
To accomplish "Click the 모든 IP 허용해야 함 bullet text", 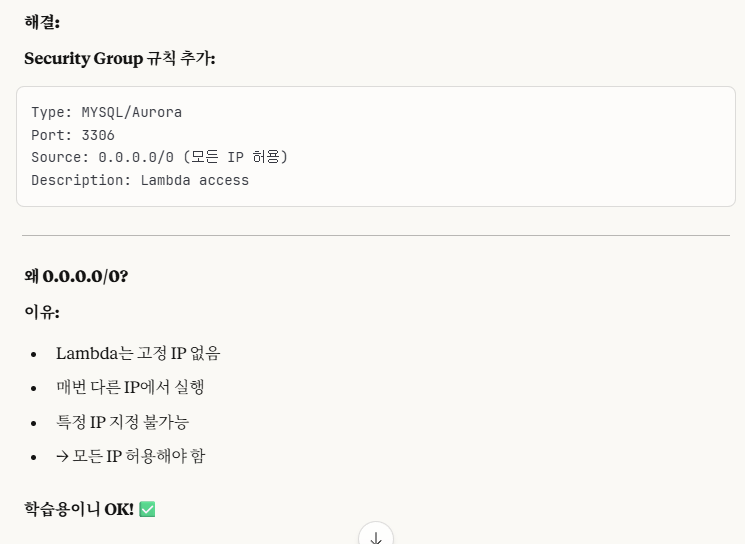I will [138, 456].
